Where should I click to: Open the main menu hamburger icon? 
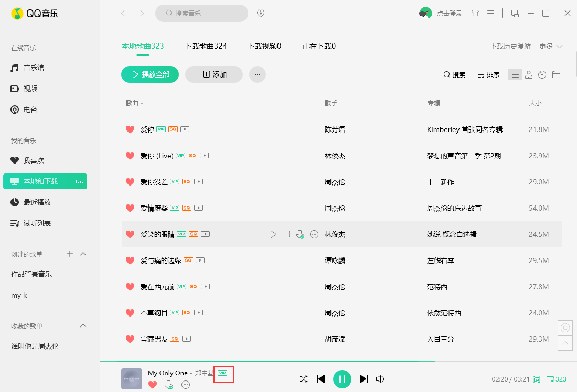490,13
